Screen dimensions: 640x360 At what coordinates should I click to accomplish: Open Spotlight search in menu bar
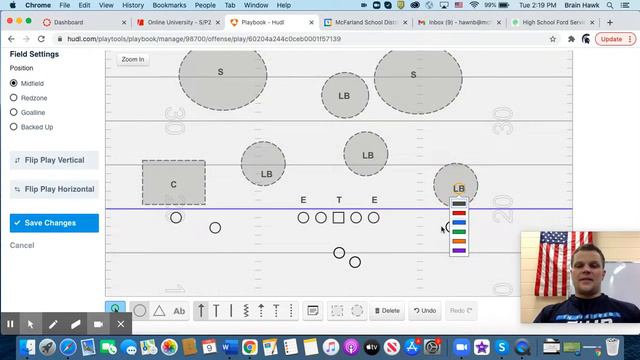click(x=610, y=5)
